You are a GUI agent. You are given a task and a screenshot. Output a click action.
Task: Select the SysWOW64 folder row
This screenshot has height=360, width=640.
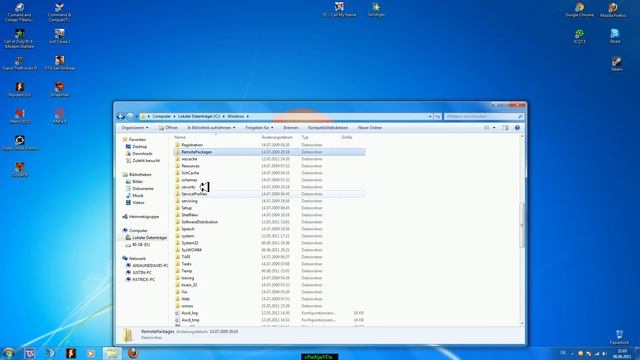269,250
